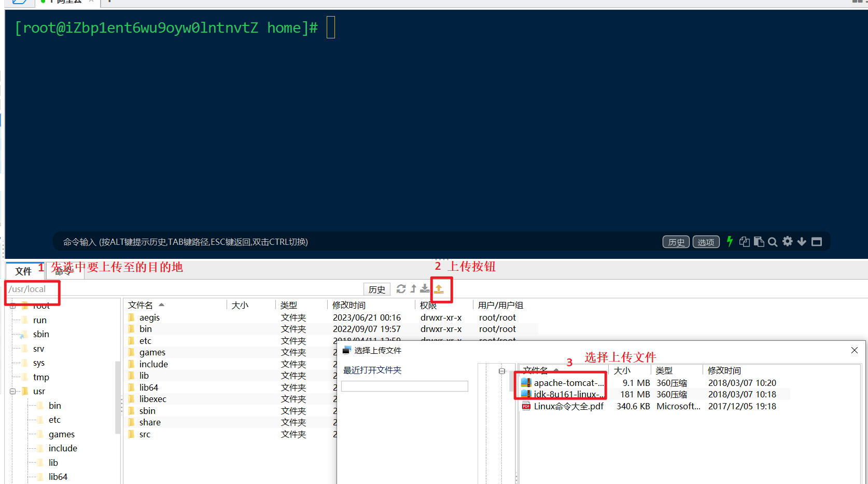868x484 pixels.
Task: Select include subfolder under usr in tree
Action: (63, 448)
